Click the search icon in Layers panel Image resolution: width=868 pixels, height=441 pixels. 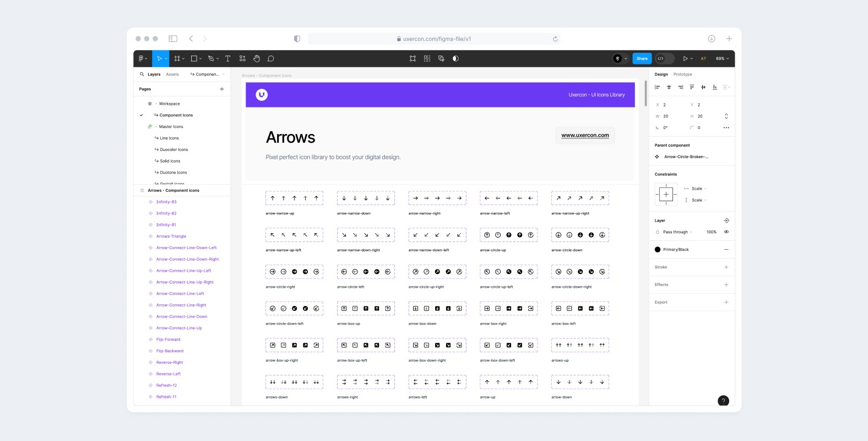(142, 74)
